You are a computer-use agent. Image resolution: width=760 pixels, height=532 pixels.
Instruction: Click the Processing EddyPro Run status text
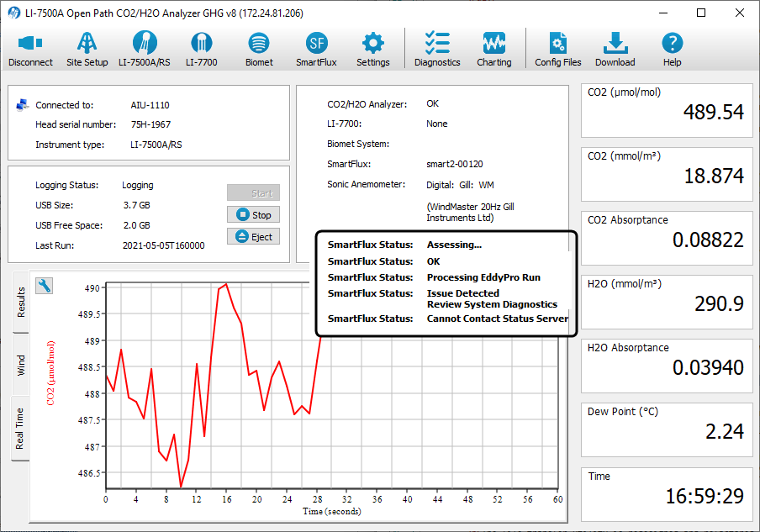click(483, 277)
